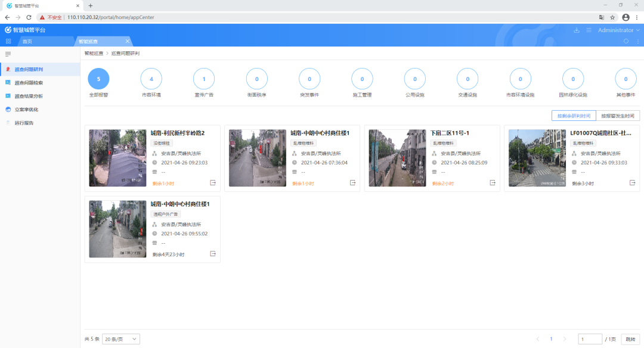Open the 20 条/页 page size dropdown
This screenshot has height=348, width=644.
(x=120, y=339)
